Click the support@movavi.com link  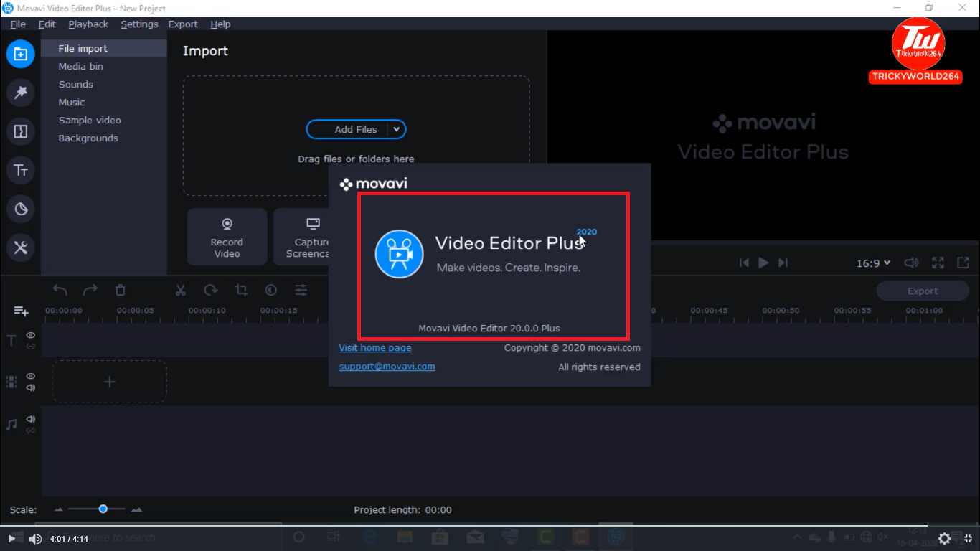(387, 367)
